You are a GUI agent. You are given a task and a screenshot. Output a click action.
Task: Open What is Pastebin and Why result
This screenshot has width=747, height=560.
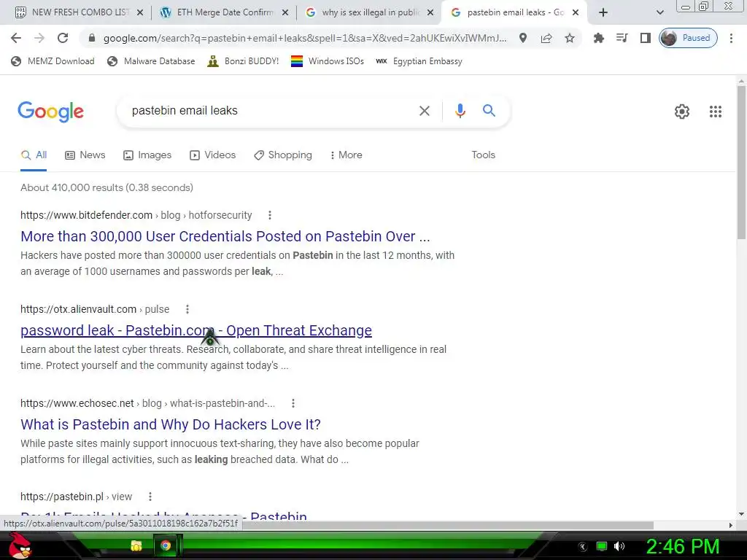(x=171, y=424)
